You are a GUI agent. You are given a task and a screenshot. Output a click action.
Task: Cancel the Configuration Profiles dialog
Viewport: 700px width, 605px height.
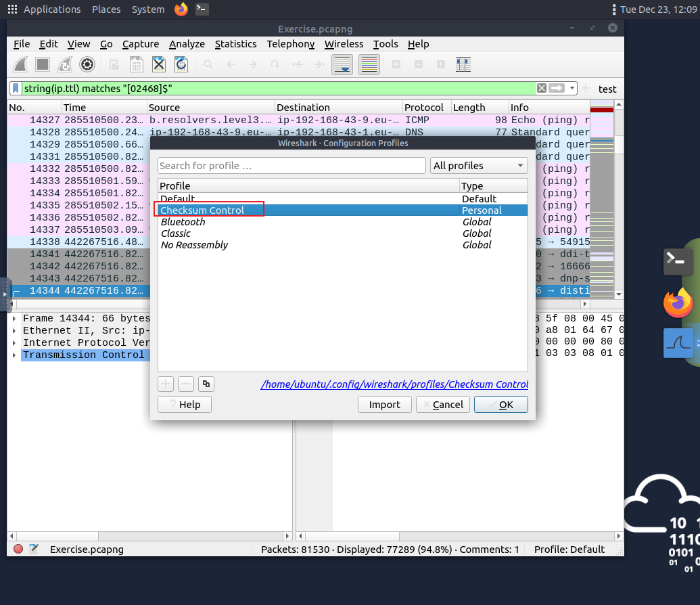[x=443, y=405]
